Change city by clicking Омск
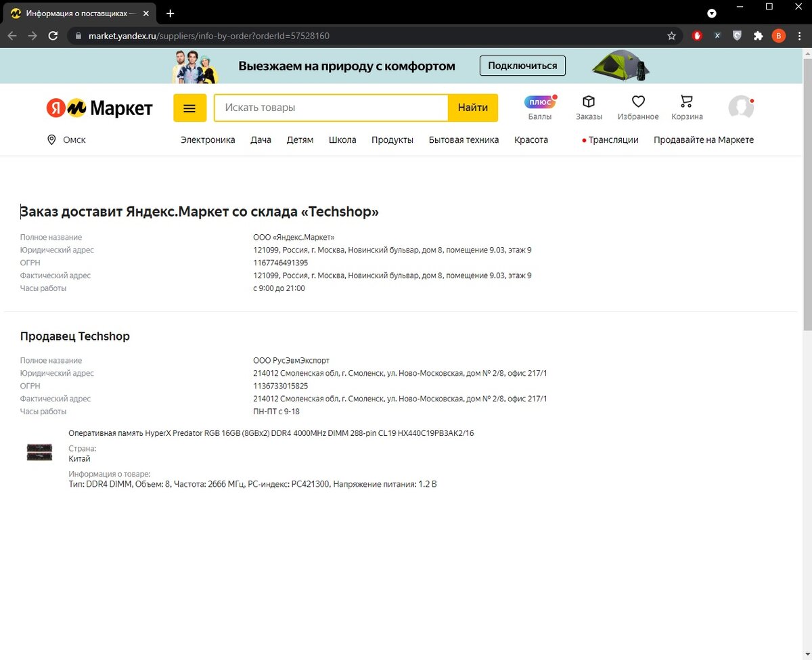 74,139
